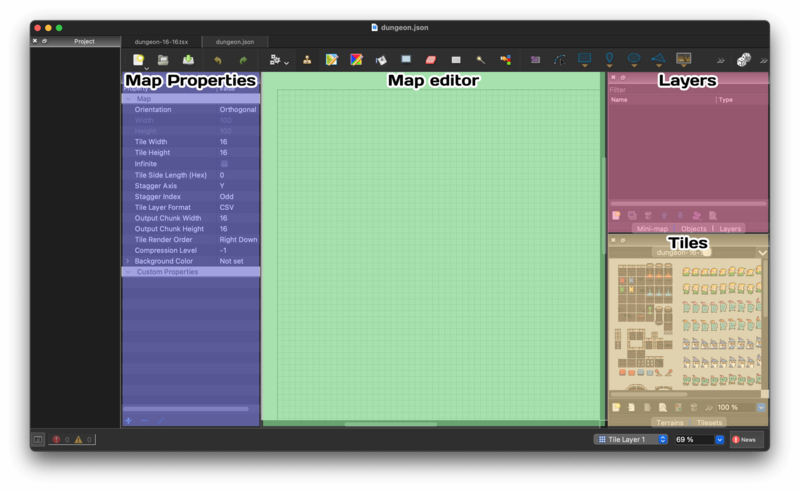The image size is (800, 491).
Task: Switch to the dungeon-16-16.tsx document tab
Action: click(x=161, y=42)
